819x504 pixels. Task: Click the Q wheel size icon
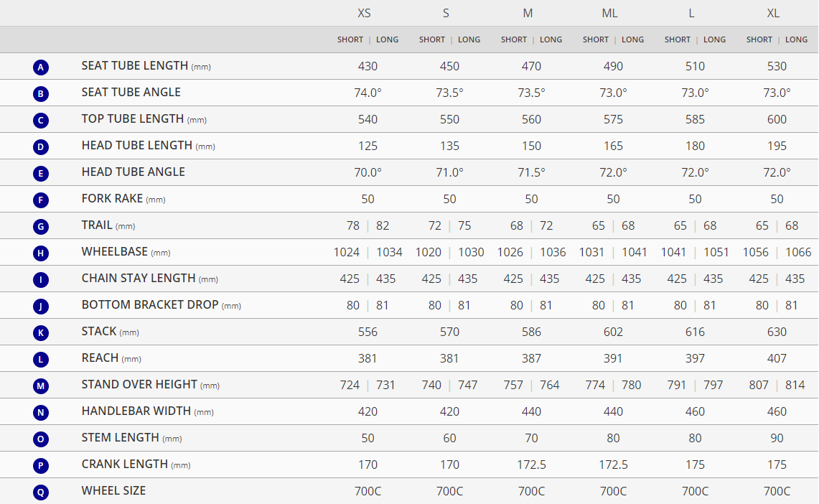point(41,493)
